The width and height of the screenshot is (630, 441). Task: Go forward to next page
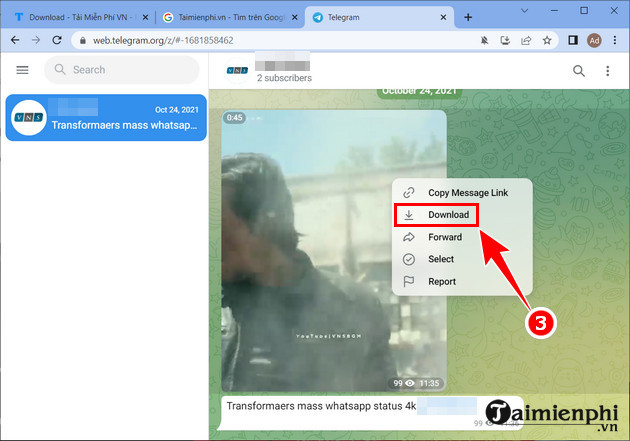(x=36, y=40)
